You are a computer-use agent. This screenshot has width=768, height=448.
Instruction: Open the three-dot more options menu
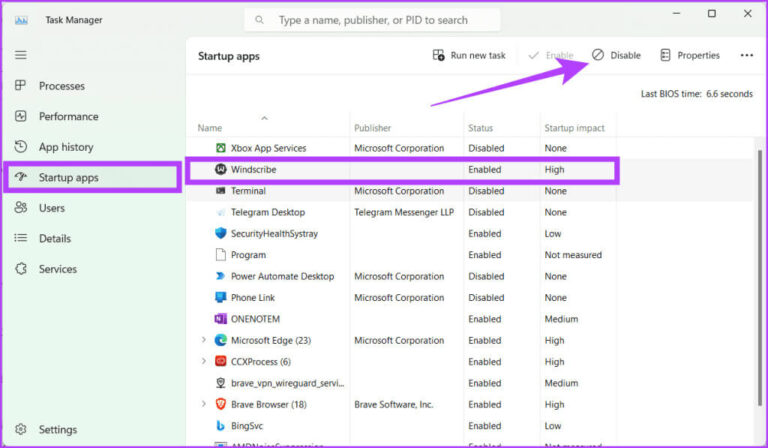pyautogui.click(x=746, y=56)
